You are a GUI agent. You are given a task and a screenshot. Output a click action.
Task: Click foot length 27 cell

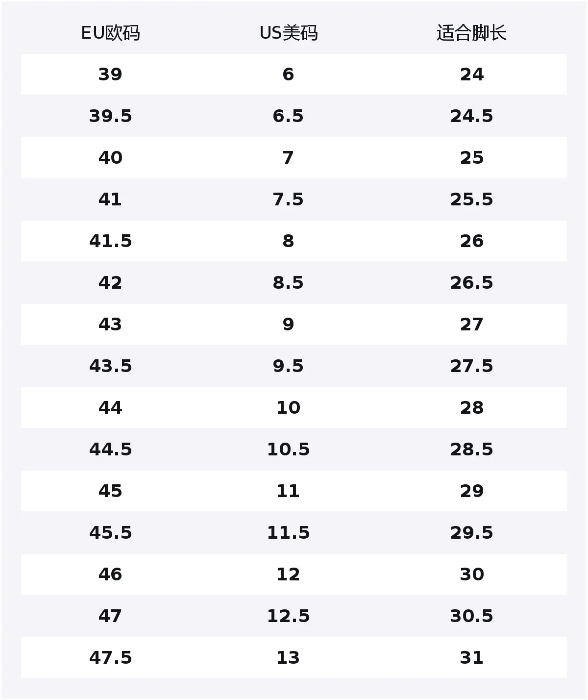pyautogui.click(x=471, y=325)
